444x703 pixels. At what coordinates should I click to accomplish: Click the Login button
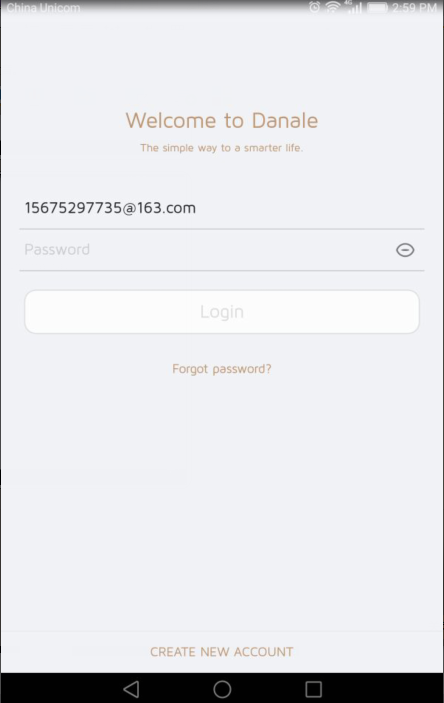(x=222, y=312)
